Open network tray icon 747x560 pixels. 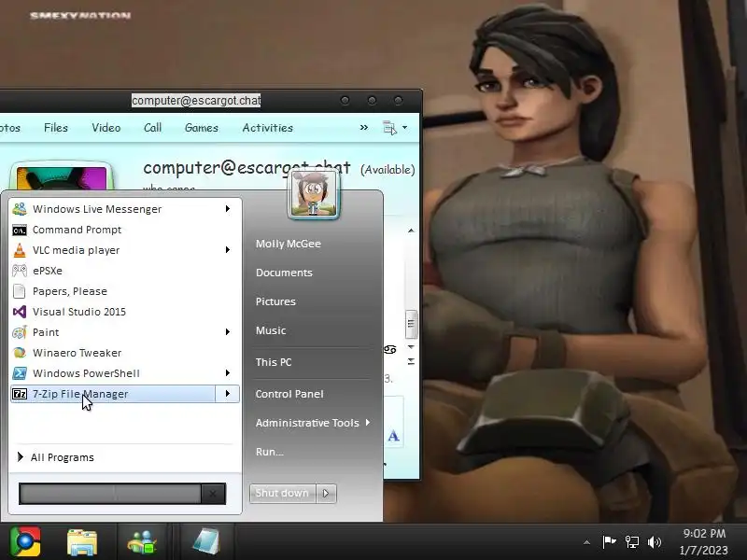[x=632, y=542]
